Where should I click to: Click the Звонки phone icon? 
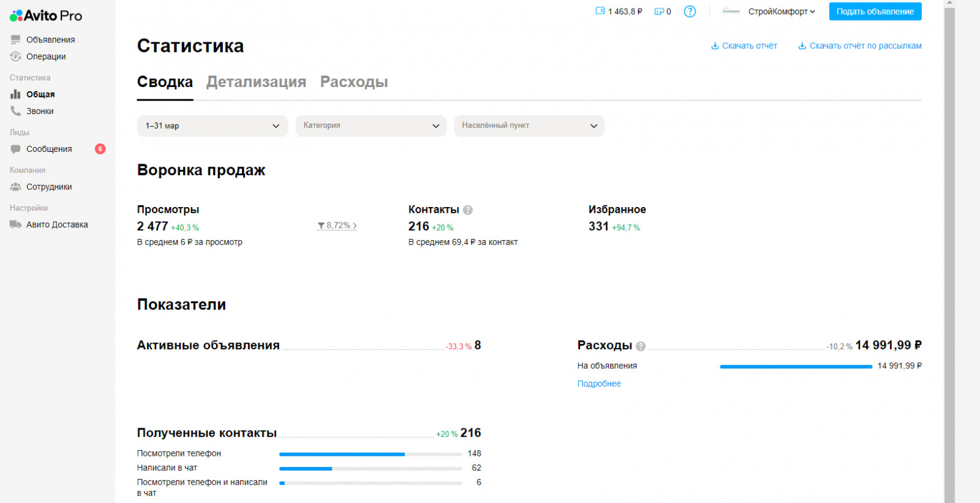(15, 111)
